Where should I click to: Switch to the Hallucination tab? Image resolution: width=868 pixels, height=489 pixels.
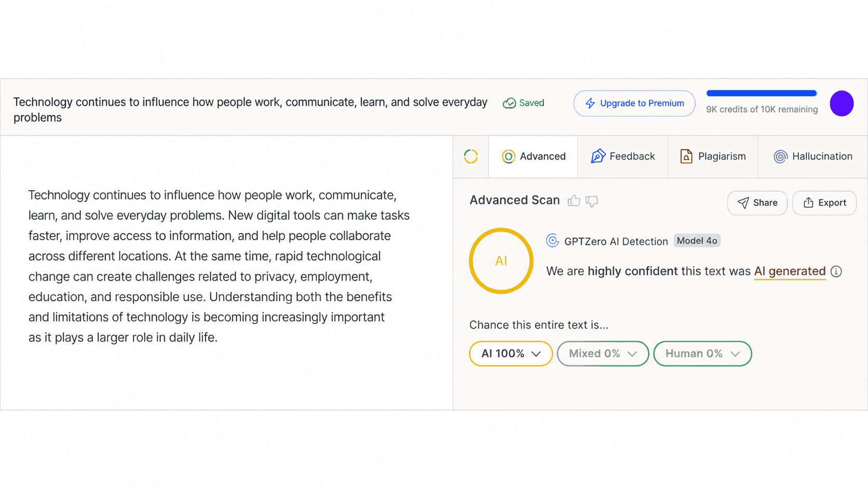[x=813, y=156]
